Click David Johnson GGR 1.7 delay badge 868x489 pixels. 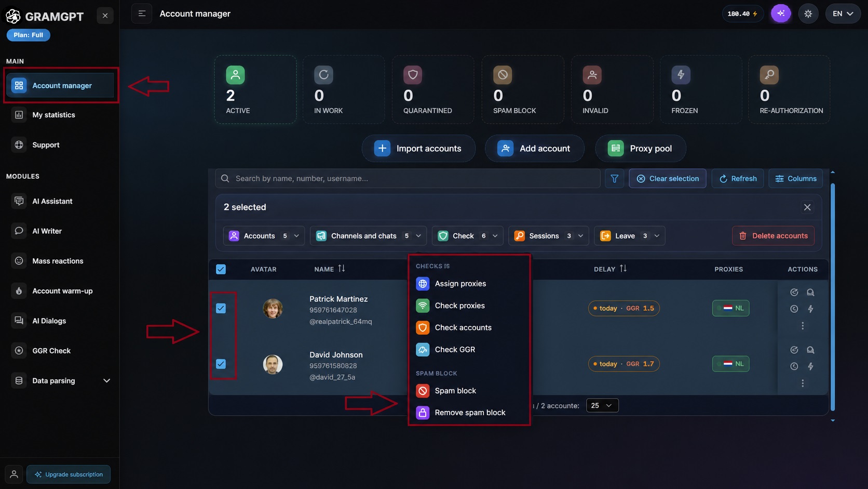[623, 364]
